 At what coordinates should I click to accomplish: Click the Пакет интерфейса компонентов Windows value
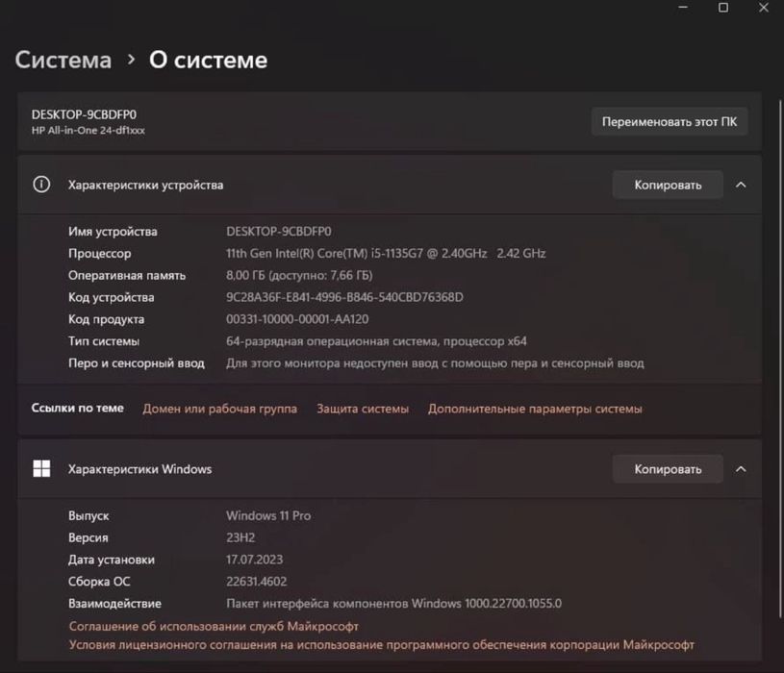(x=393, y=604)
